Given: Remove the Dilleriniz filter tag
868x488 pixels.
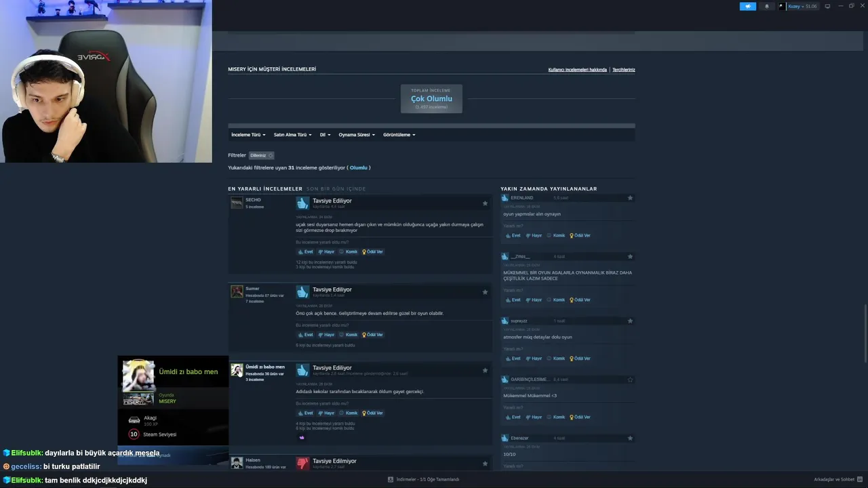Looking at the screenshot, I should coord(271,155).
